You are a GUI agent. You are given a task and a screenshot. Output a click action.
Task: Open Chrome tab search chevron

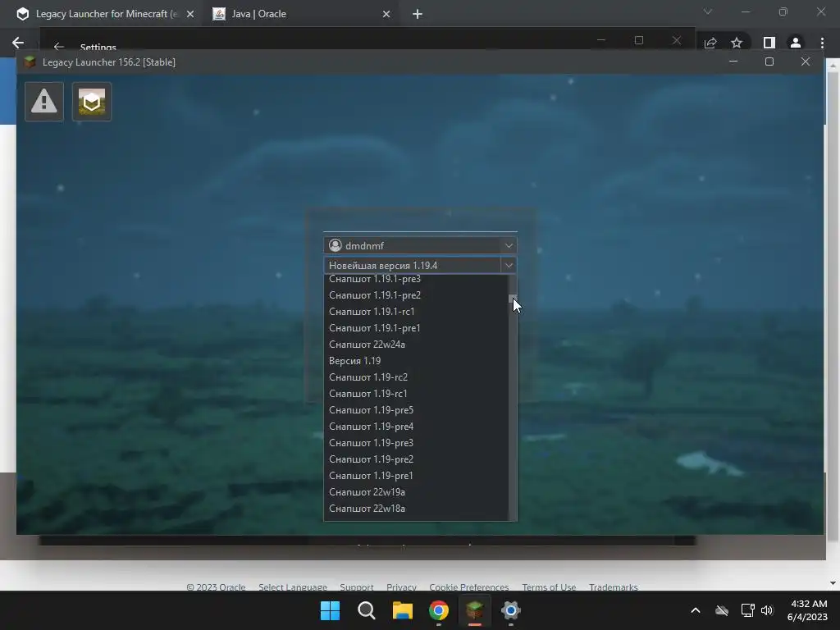pyautogui.click(x=708, y=11)
